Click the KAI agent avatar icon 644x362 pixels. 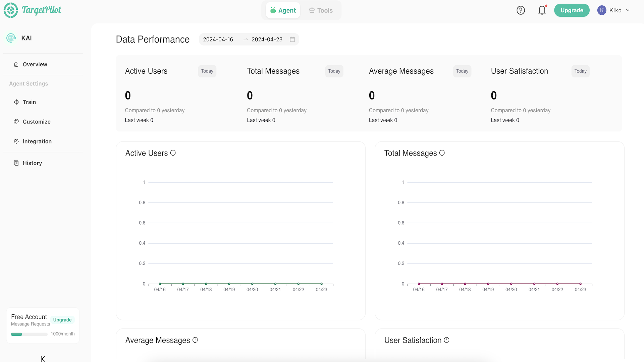tap(11, 38)
